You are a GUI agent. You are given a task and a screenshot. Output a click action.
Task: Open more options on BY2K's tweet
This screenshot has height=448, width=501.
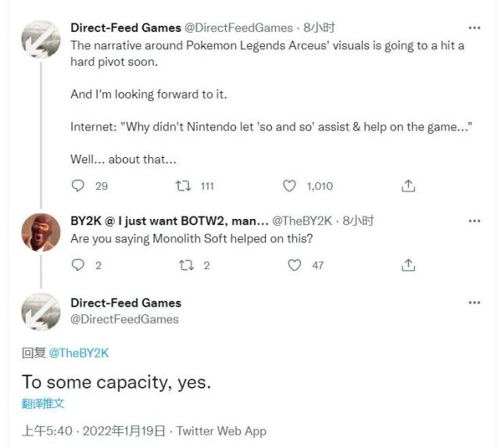point(474,221)
